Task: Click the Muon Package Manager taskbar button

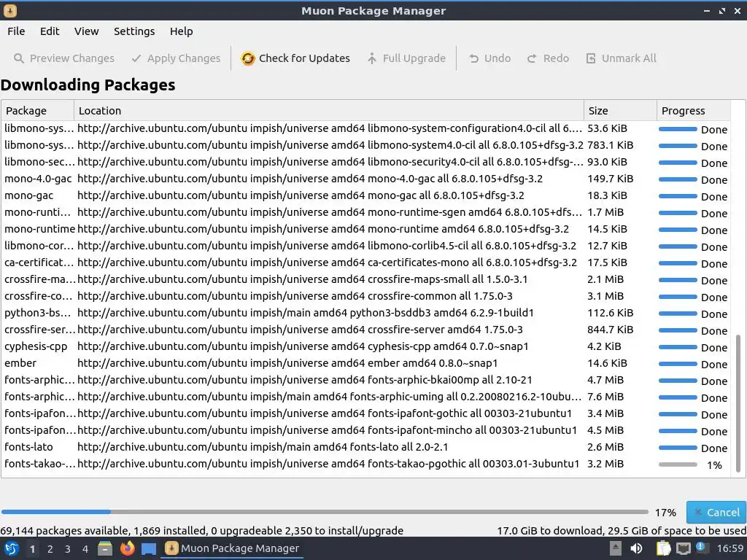Action: 232,548
